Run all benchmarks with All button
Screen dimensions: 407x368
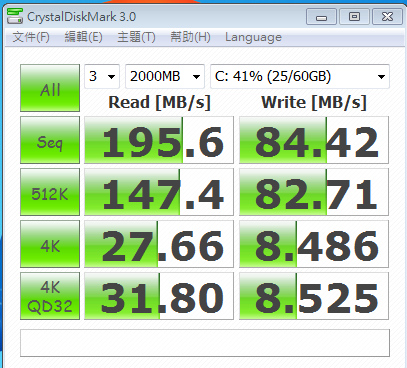point(50,88)
